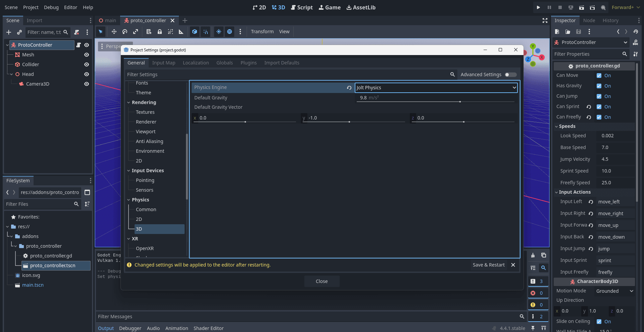This screenshot has width=644, height=332.
Task: Open the Debugger bottom panel
Action: [130, 328]
